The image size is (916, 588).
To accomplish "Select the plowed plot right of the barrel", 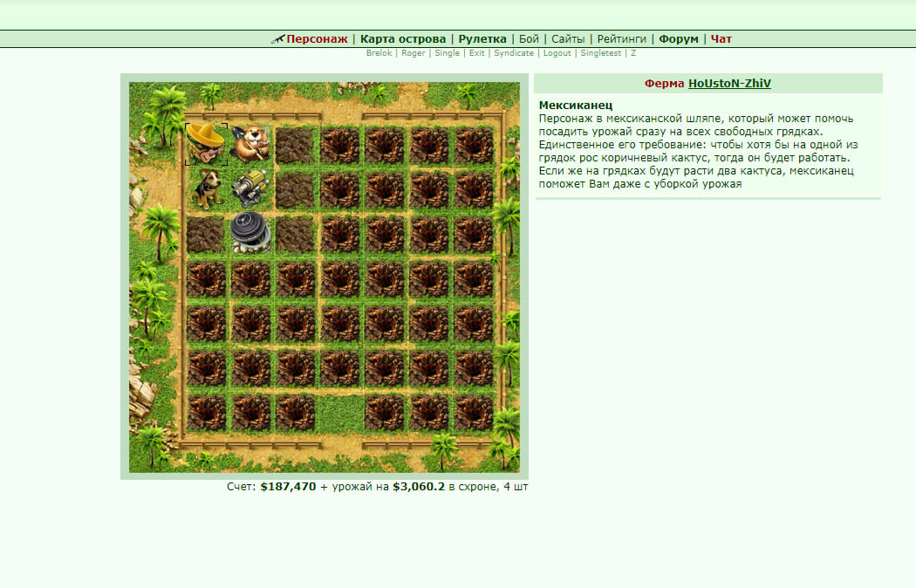I will click(295, 234).
